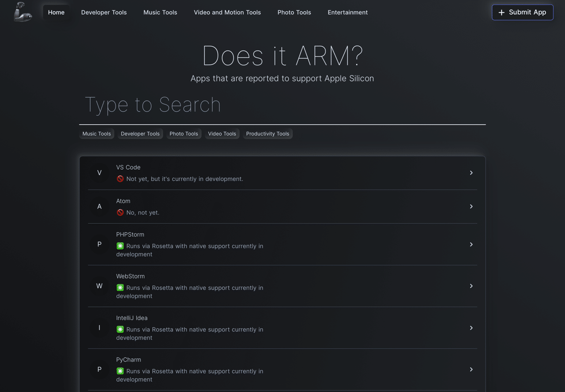
Task: Select Photo Tools in top navigation
Action: (294, 12)
